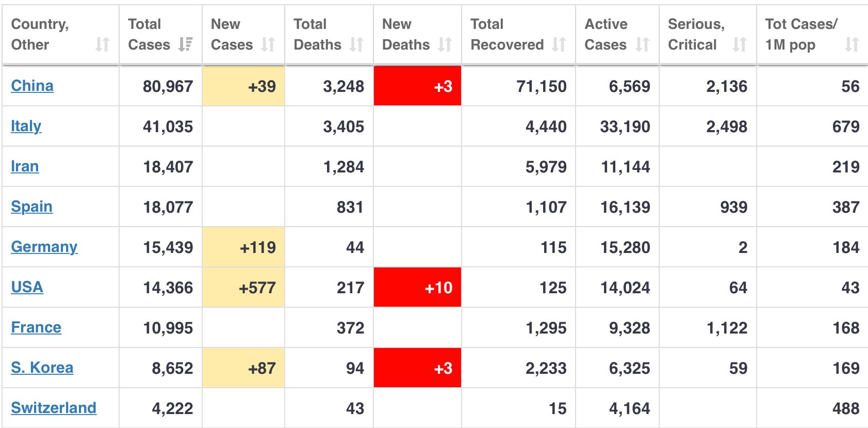Open the China country page
This screenshot has width=868, height=428.
(32, 86)
